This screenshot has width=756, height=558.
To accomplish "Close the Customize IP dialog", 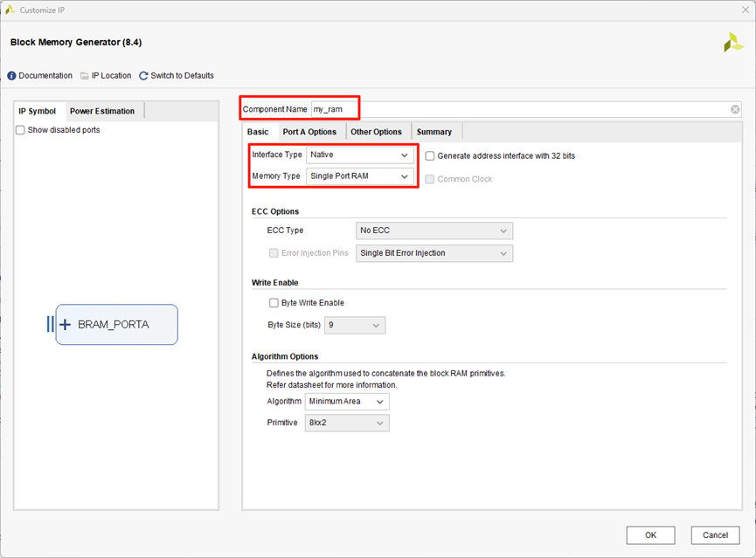I will [x=745, y=10].
